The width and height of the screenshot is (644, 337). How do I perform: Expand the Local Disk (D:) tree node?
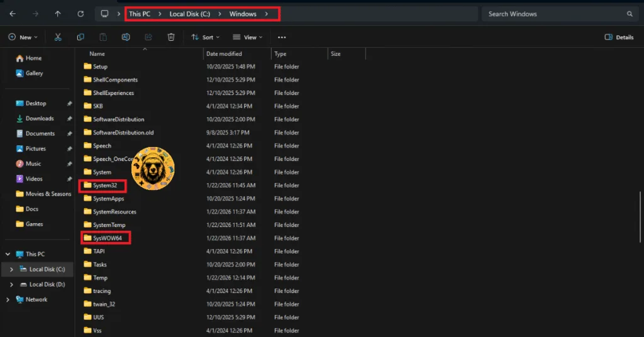(x=11, y=285)
